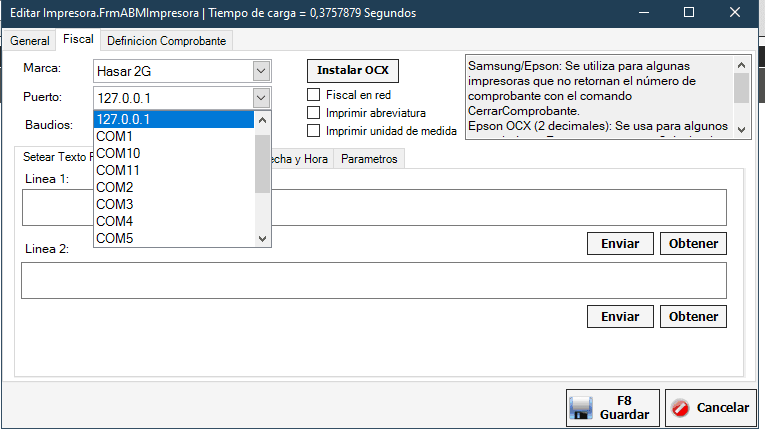
Task: Click Obtener button for Linea 2
Action: pyautogui.click(x=693, y=316)
